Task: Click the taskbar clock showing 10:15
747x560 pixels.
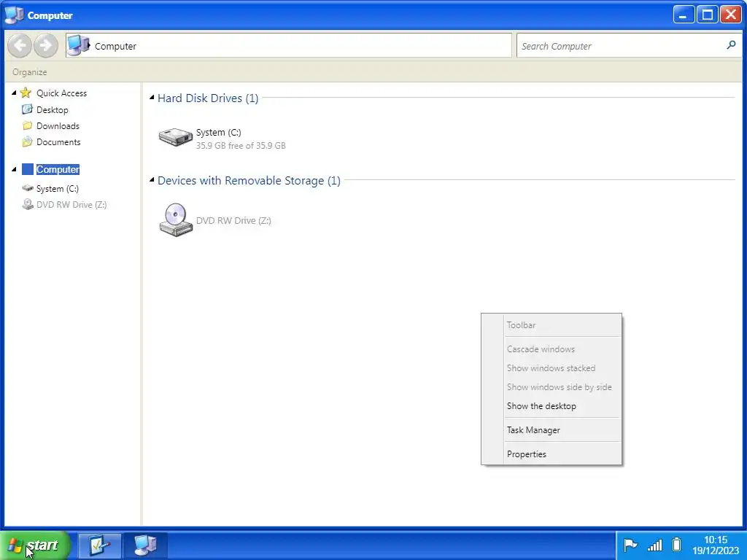Action: (715, 545)
